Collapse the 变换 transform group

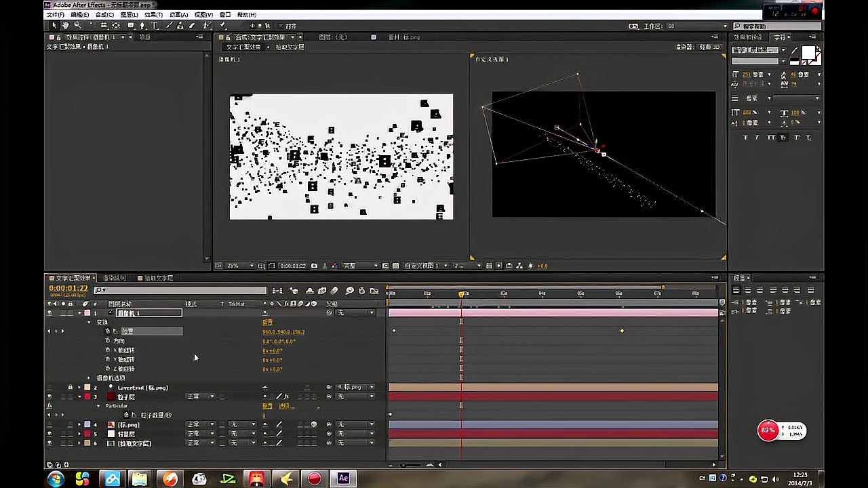[89, 322]
